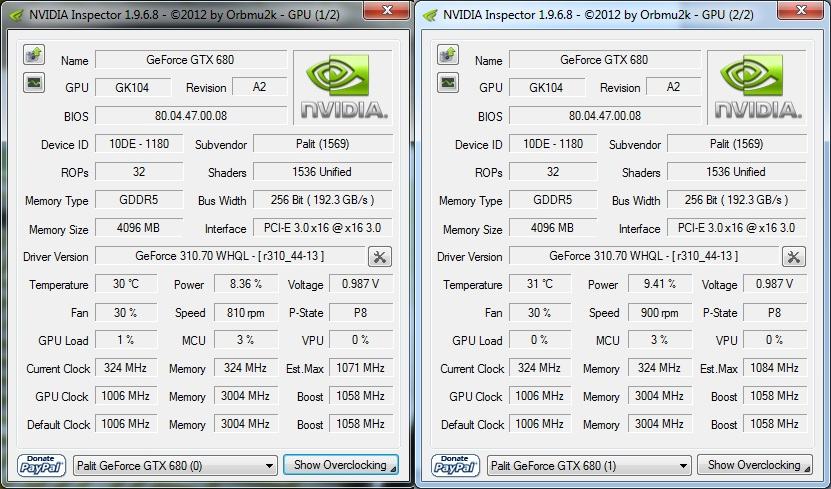This screenshot has width=831, height=489.
Task: Click upload screenshot icon in GPU (1/2) window
Action: pos(34,55)
